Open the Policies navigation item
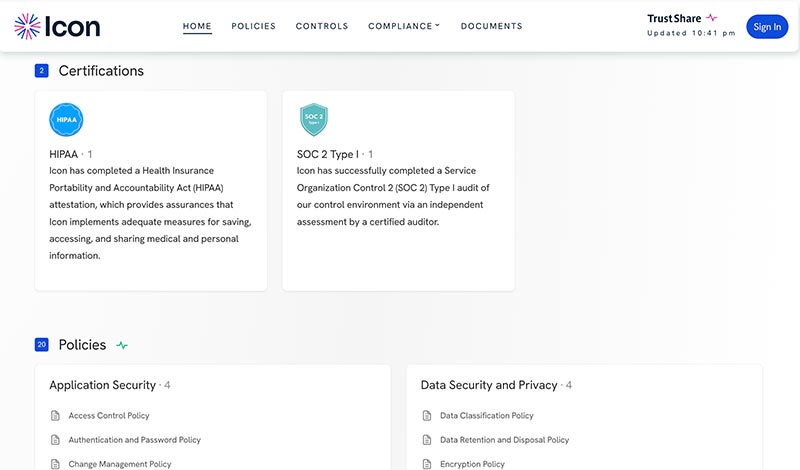Image resolution: width=800 pixels, height=470 pixels. [254, 26]
